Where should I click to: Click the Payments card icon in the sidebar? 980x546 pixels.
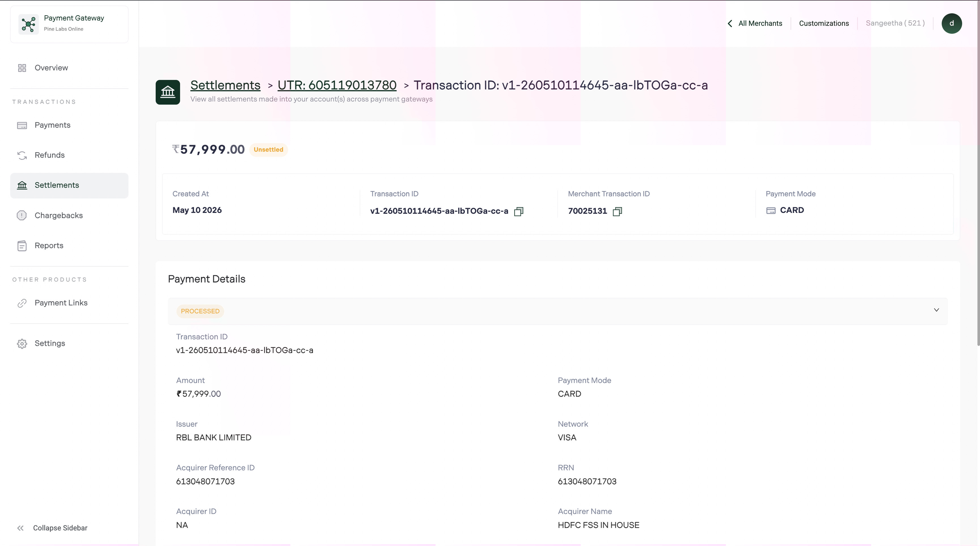[22, 126]
